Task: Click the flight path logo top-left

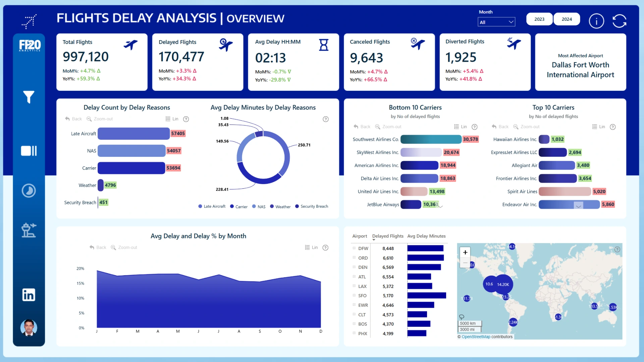Action: (x=29, y=21)
